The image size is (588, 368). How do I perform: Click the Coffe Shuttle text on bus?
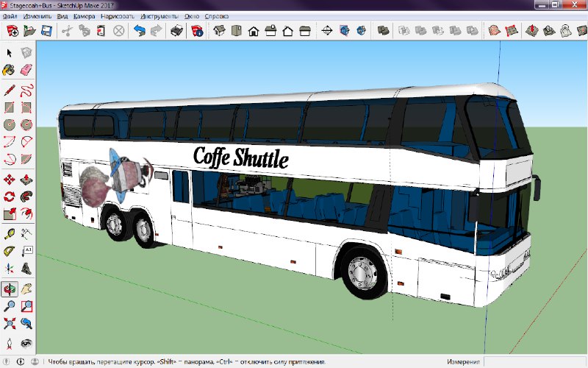[x=240, y=158]
